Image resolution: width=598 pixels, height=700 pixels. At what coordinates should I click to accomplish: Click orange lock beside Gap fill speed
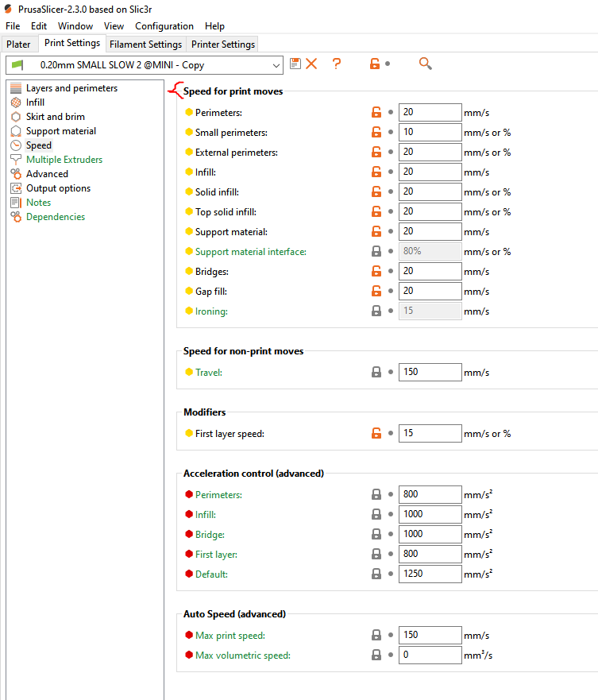376,291
